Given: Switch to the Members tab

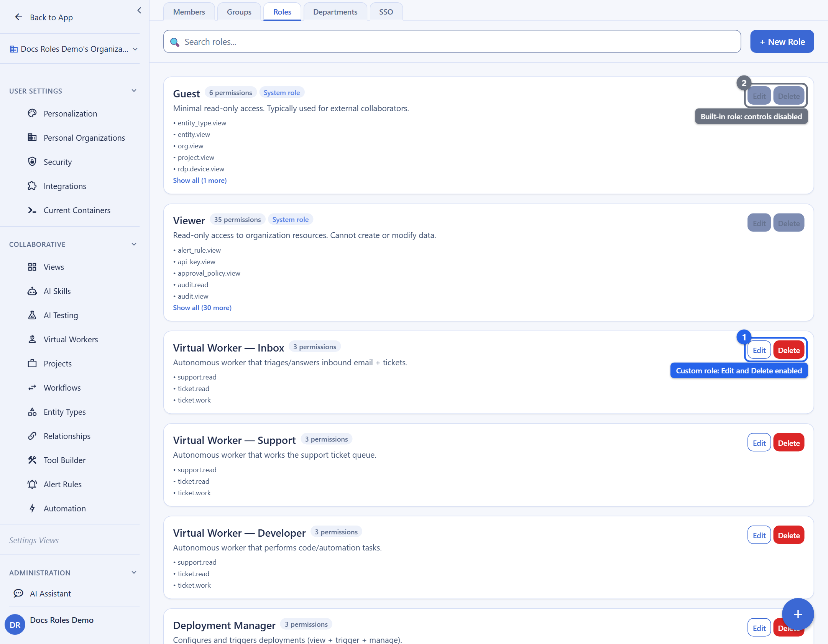Looking at the screenshot, I should [x=189, y=12].
